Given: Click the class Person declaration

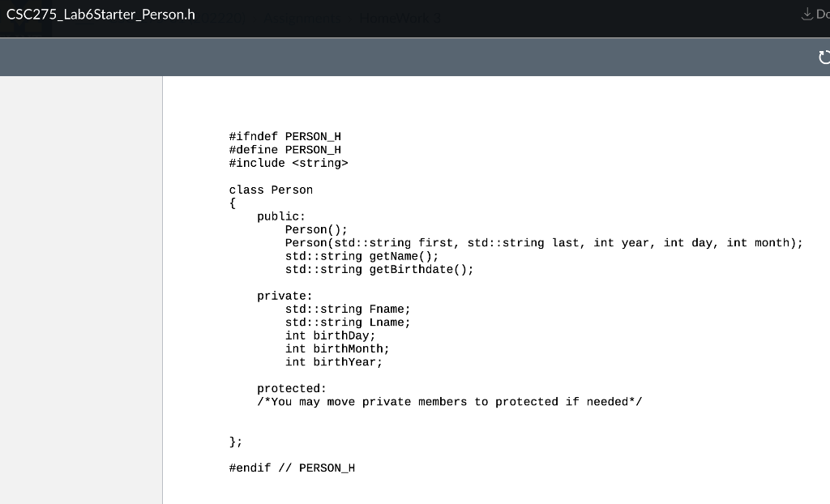Looking at the screenshot, I should (271, 190).
